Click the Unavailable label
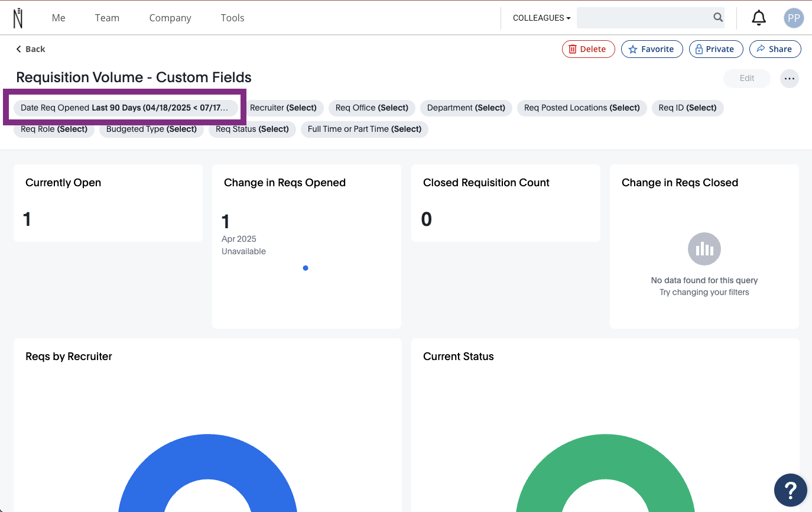 click(243, 251)
